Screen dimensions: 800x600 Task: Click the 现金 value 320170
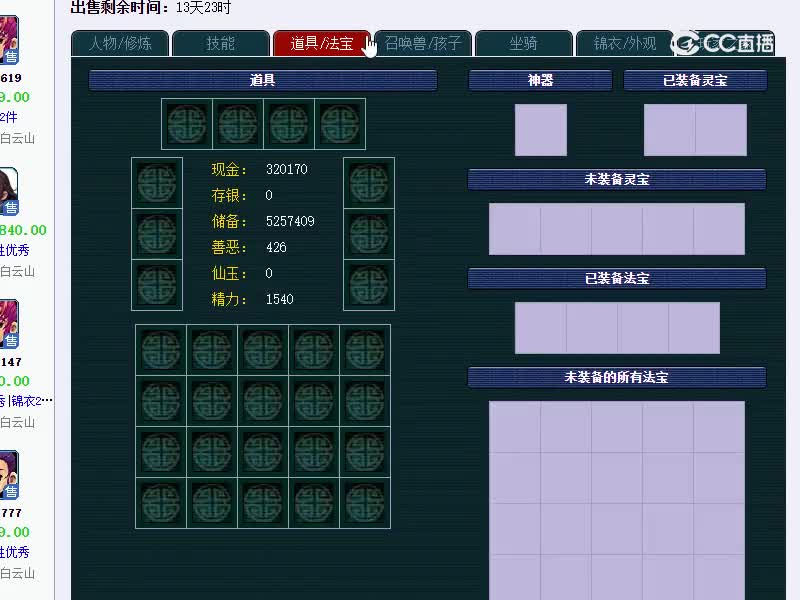tap(287, 169)
